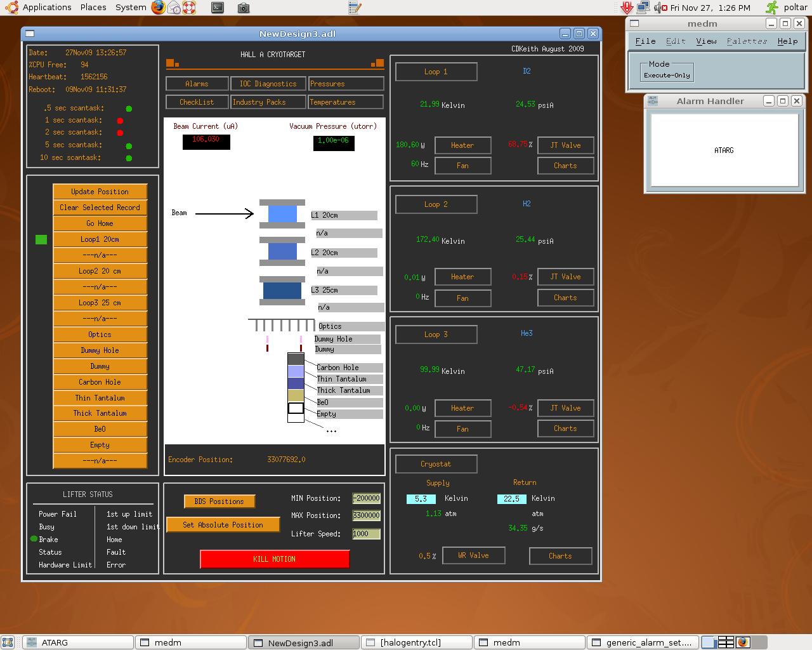Open the Cryostat display button
Image resolution: width=812 pixels, height=650 pixels.
(436, 464)
